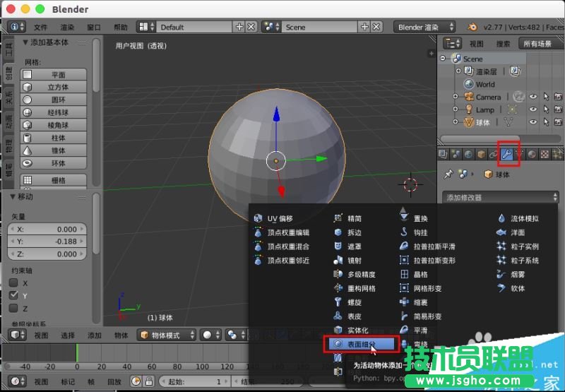
Task: Open the 帮助 help menu
Action: point(121,27)
